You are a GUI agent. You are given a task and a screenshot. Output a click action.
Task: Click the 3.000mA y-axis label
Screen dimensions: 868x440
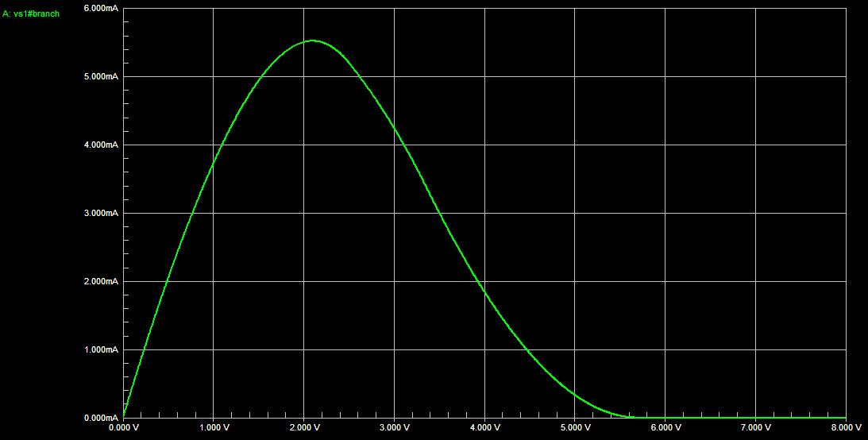coord(101,214)
